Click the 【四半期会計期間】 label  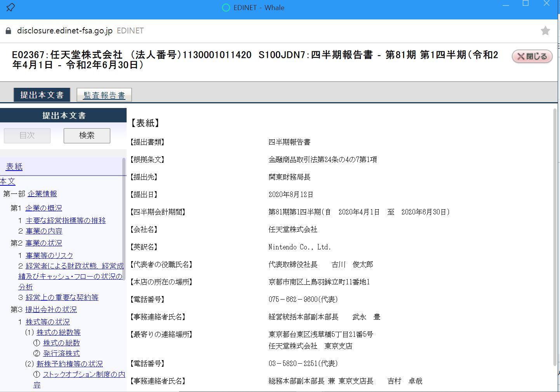pyautogui.click(x=158, y=212)
